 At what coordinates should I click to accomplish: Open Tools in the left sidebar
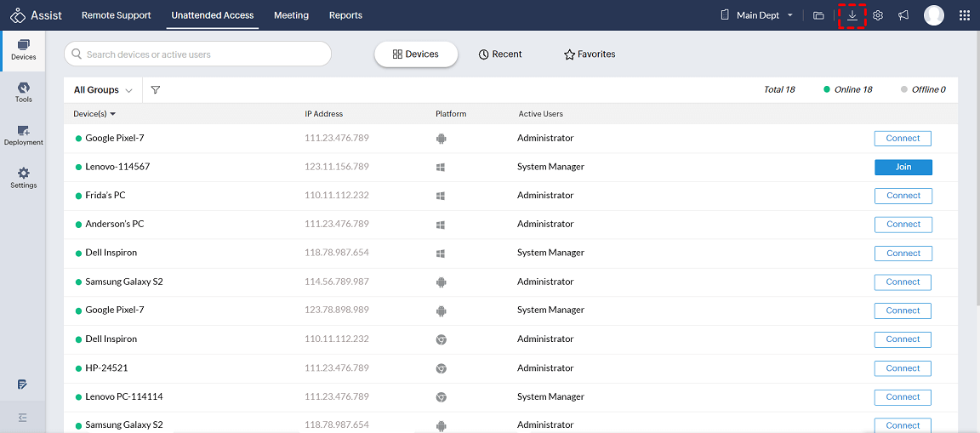click(23, 92)
